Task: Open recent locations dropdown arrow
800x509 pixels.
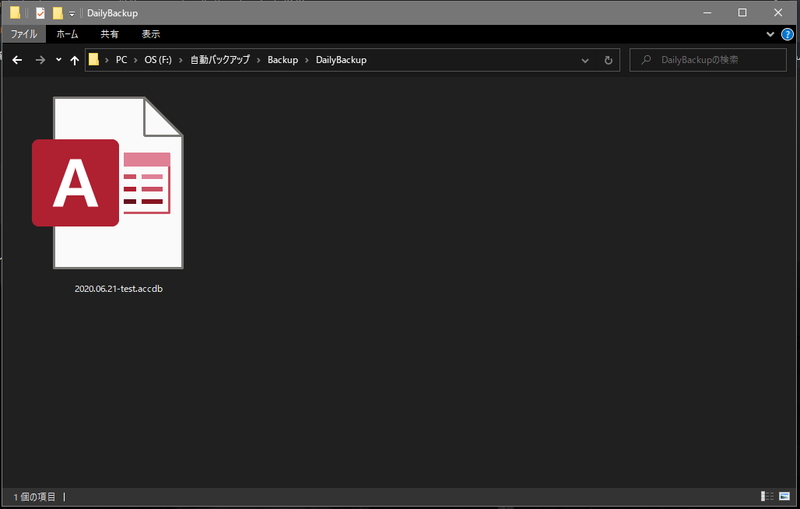Action: [59, 60]
